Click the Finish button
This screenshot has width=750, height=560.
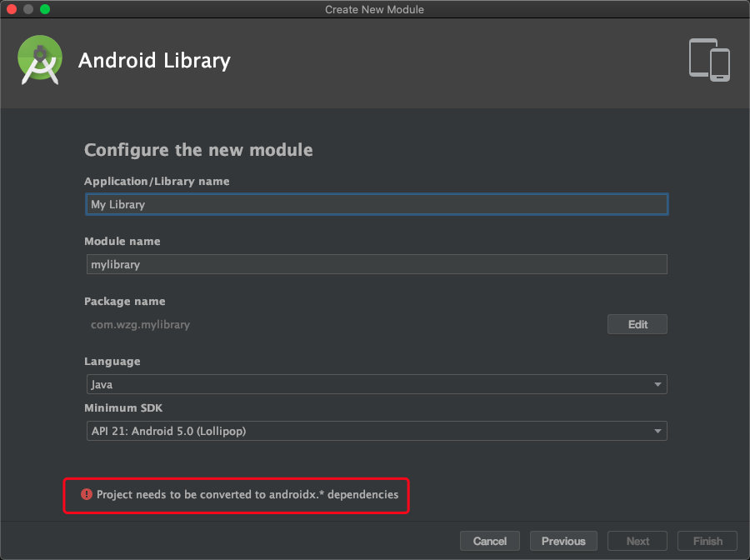[x=707, y=541]
